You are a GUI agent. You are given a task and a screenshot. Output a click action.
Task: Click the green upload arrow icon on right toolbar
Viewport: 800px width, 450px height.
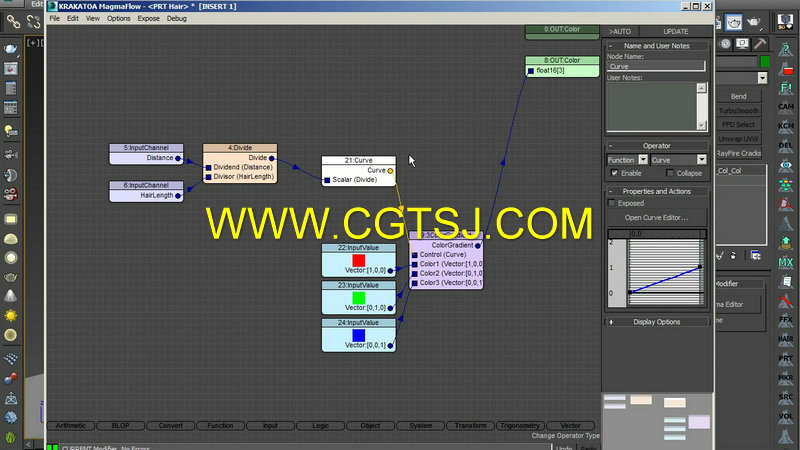coord(786,243)
